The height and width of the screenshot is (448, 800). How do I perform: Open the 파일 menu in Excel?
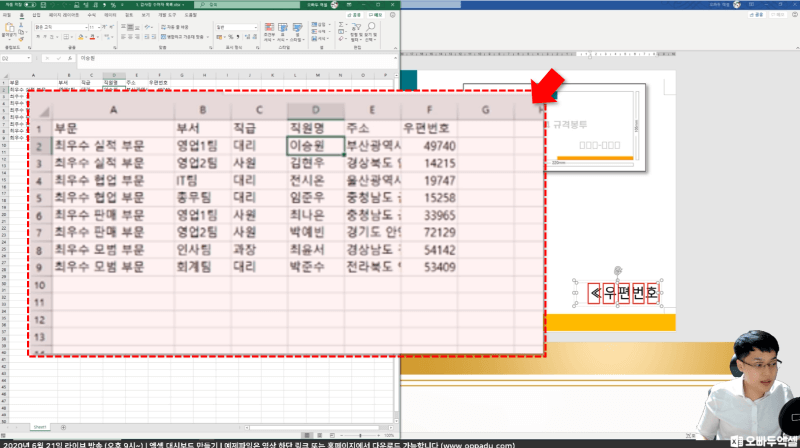point(7,15)
